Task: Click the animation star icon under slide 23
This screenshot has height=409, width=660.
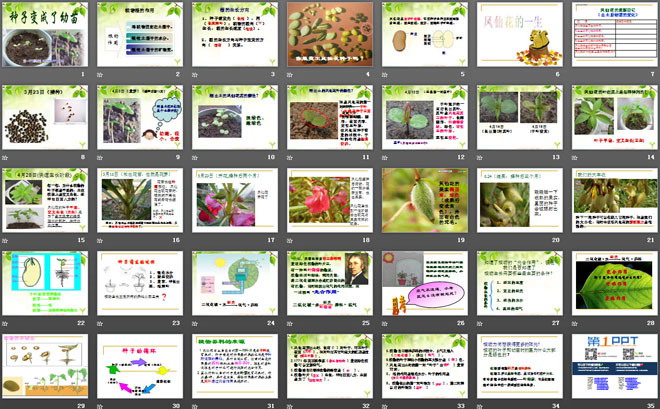Action: 100,324
